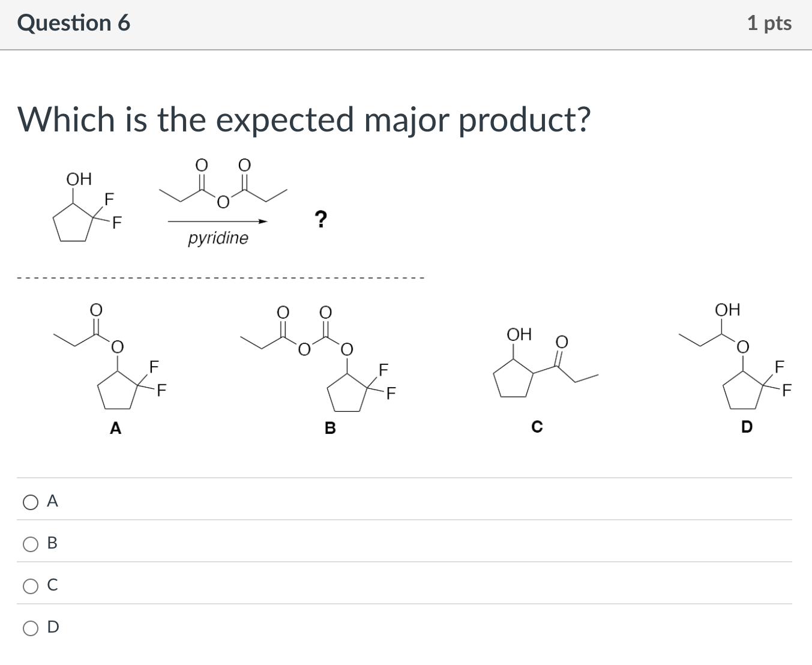Click the propionic anhydride reagent structure
The height and width of the screenshot is (665, 812).
223,183
